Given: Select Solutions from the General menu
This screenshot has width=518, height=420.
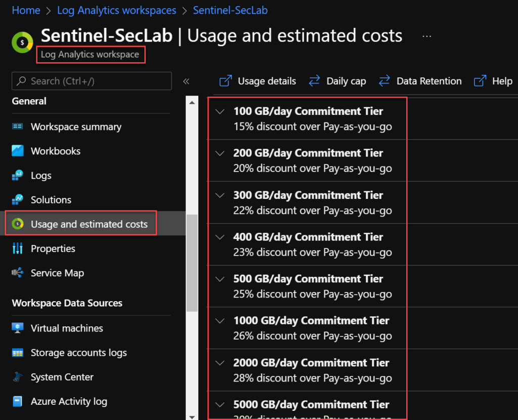Looking at the screenshot, I should [51, 200].
